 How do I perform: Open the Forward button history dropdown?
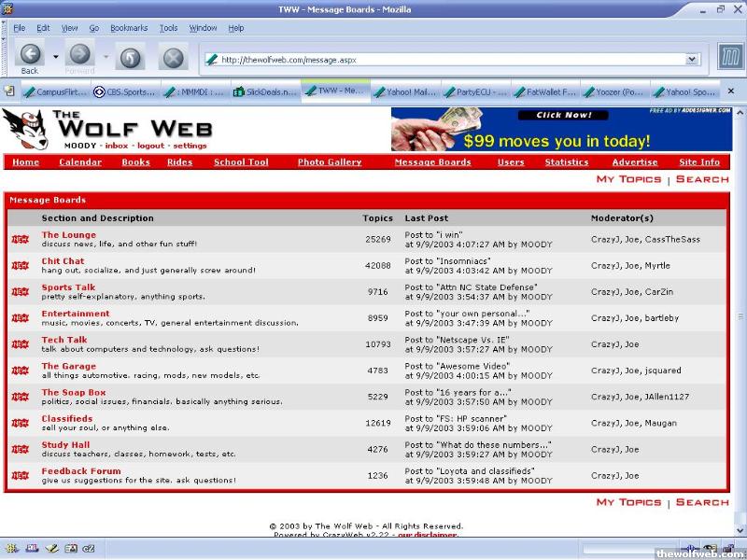[106, 58]
